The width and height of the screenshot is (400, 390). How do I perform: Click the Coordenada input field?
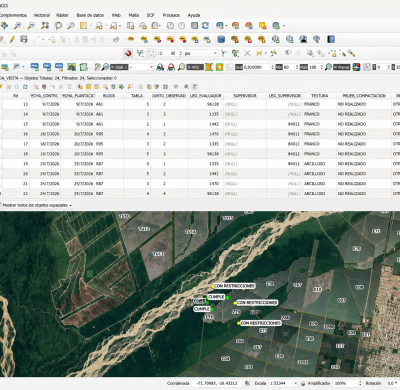[217, 383]
